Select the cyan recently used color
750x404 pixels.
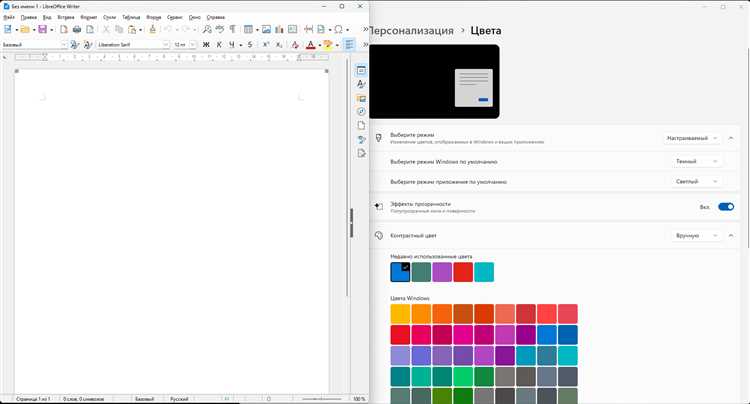coord(484,272)
